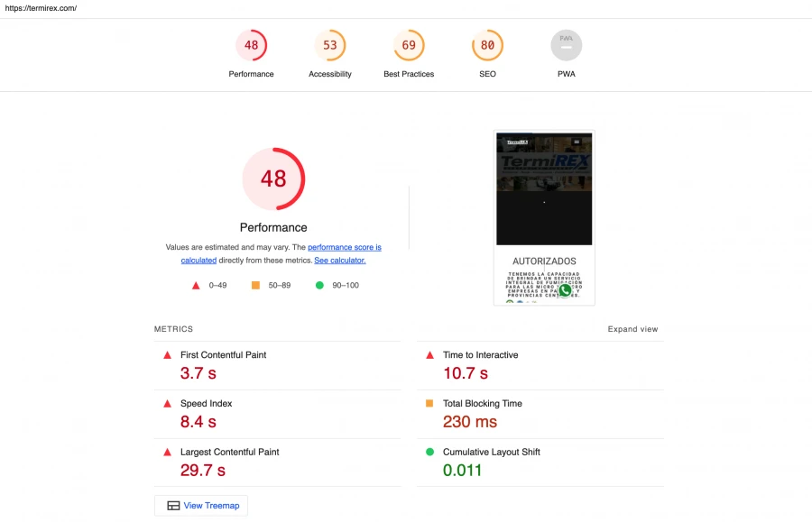This screenshot has height=522, width=812.
Task: Click the Accessibility score gauge showing 53
Action: pyautogui.click(x=330, y=45)
